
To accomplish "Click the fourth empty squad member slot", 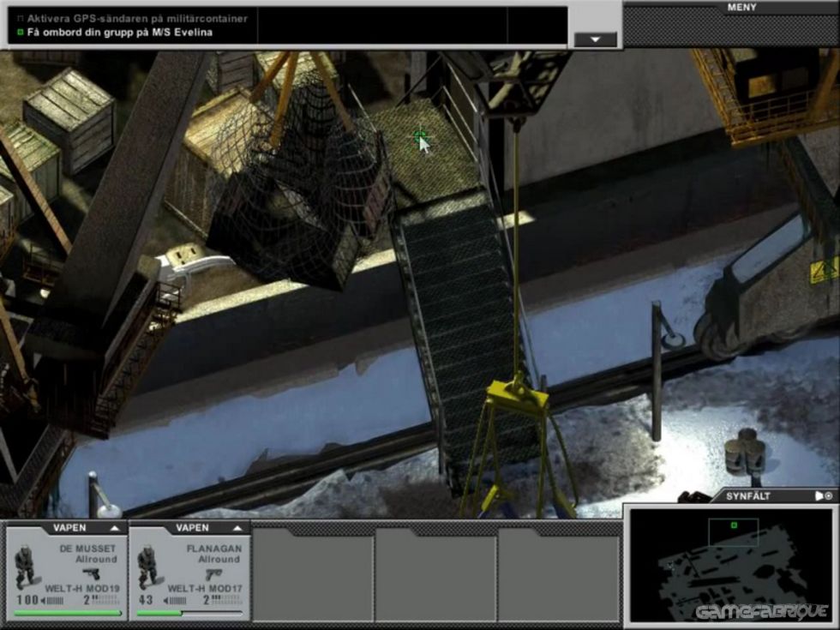I will point(436,573).
